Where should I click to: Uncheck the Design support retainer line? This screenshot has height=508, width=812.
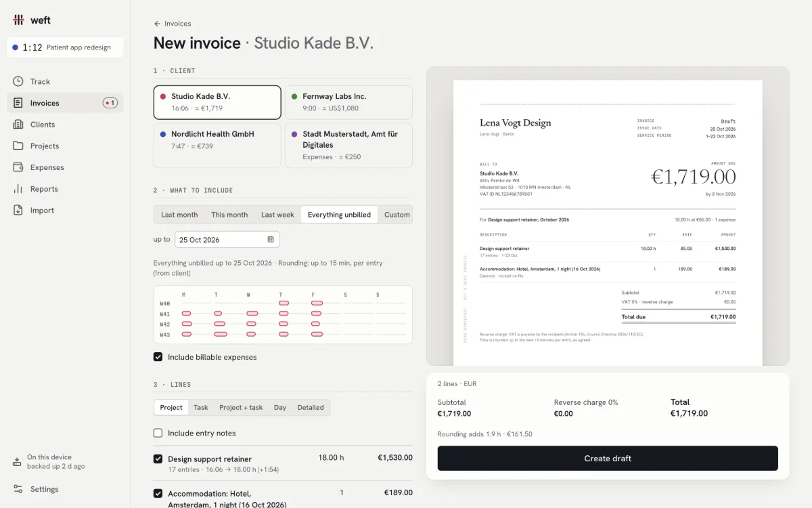pos(158,459)
